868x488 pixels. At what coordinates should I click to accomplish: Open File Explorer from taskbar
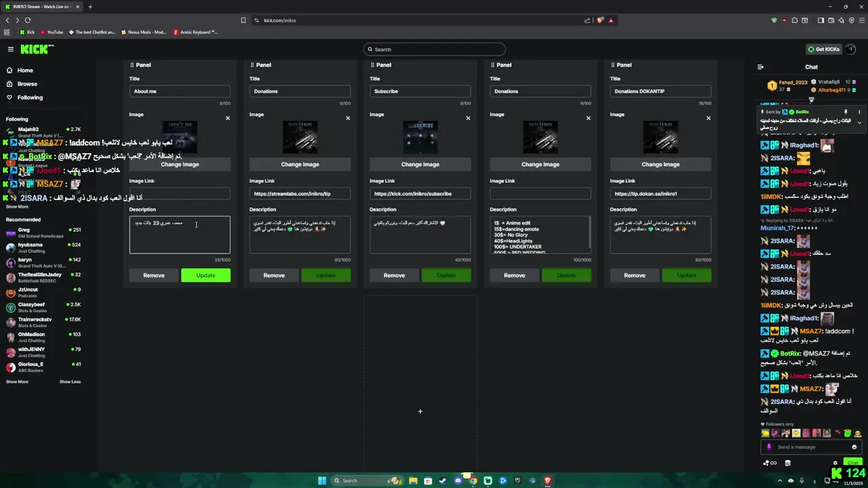[x=413, y=481]
